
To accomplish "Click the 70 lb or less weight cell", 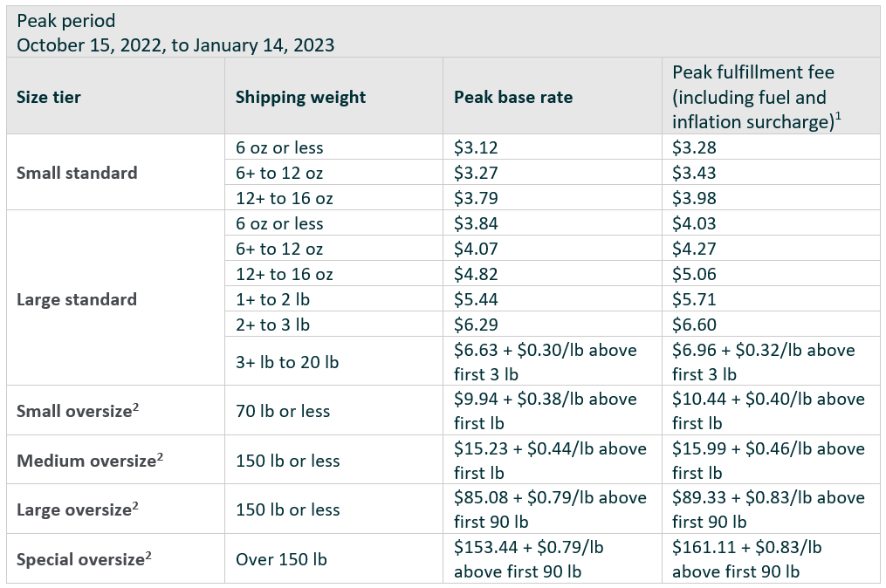I will click(333, 411).
